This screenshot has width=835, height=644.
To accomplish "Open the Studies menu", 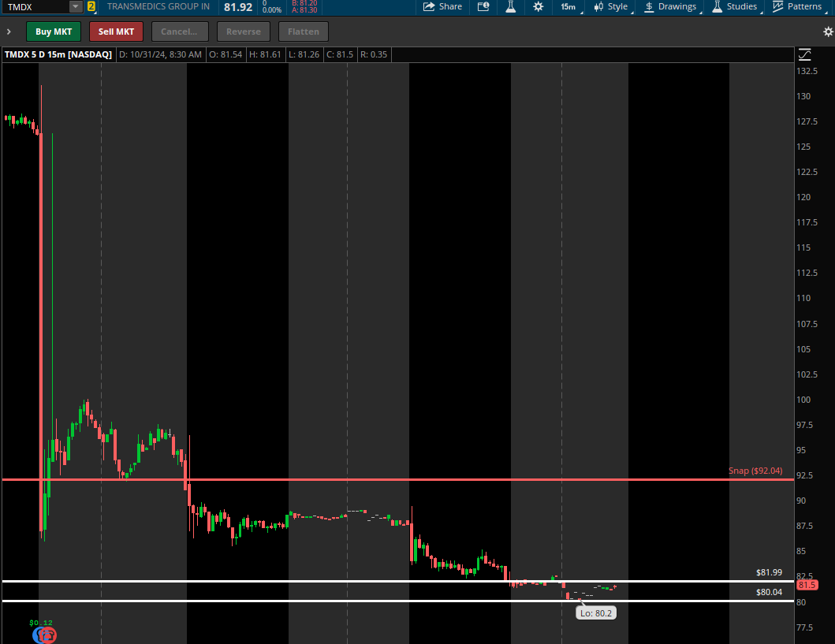I will (734, 6).
